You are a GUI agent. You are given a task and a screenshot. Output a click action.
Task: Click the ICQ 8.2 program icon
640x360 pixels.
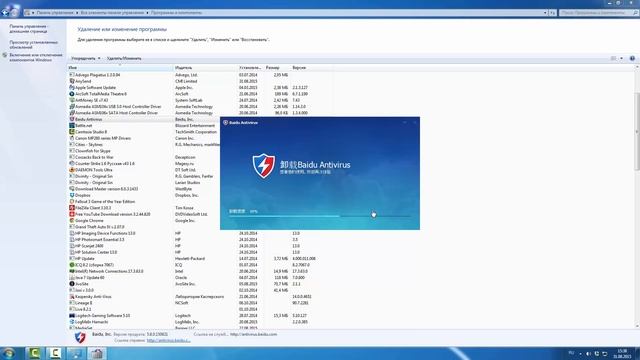[x=72, y=265]
